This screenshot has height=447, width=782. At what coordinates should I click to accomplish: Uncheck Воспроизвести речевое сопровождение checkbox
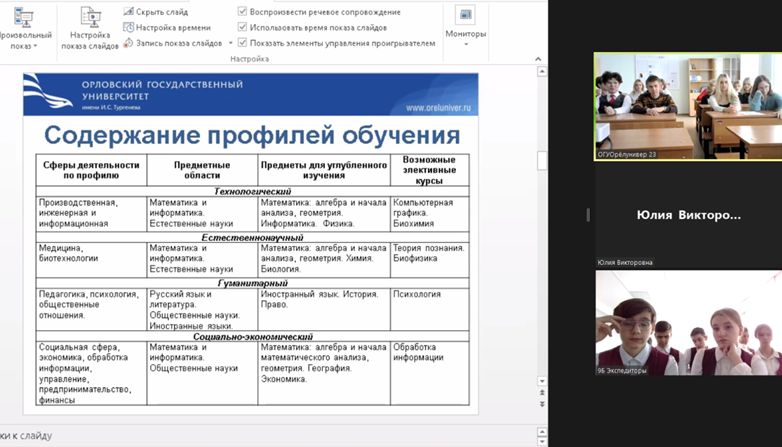pyautogui.click(x=243, y=12)
